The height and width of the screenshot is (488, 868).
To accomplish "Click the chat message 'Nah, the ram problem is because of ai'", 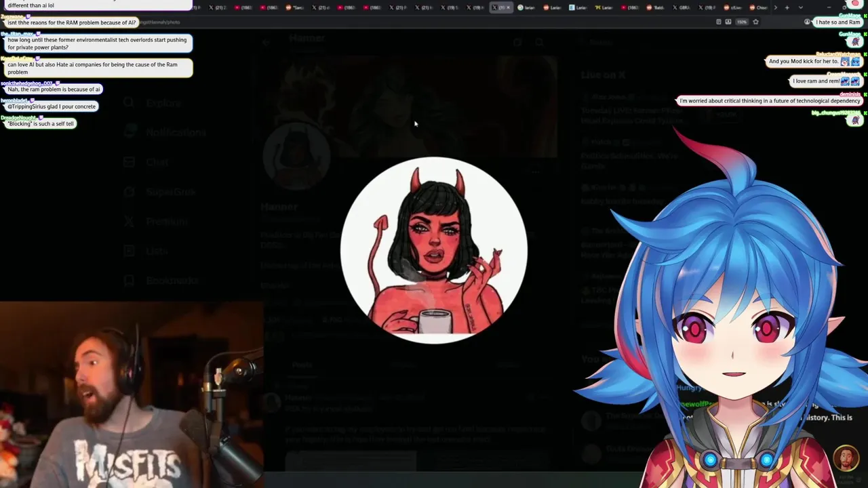I will click(54, 89).
